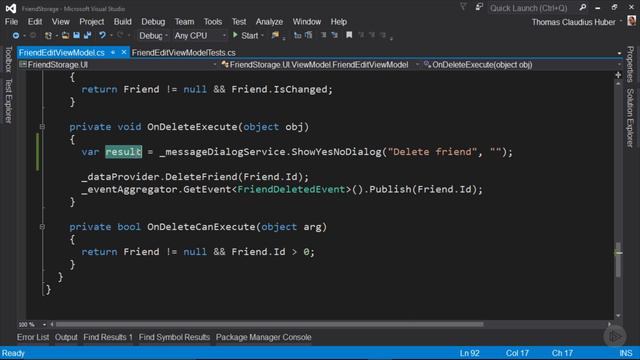Open the Edit menu
Image resolution: width=640 pixels, height=360 pixels.
point(35,22)
